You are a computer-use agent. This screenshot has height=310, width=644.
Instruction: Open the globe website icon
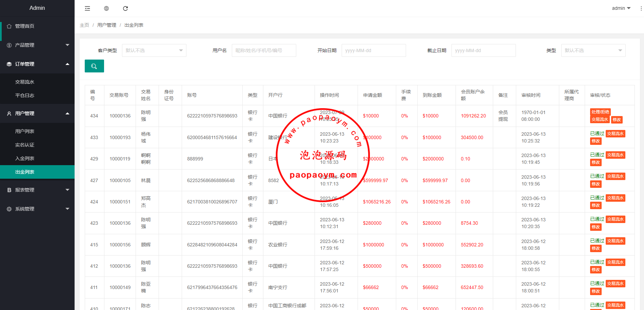(x=106, y=8)
